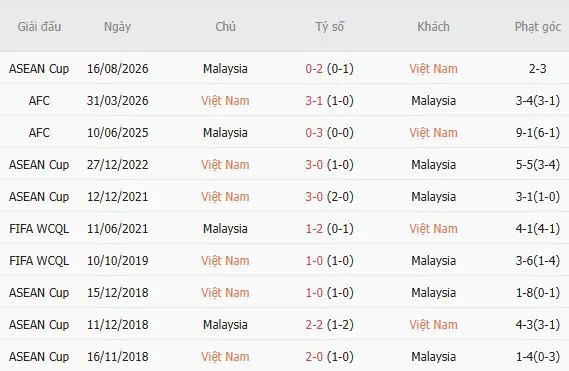Click the Khách column header

pos(433,26)
